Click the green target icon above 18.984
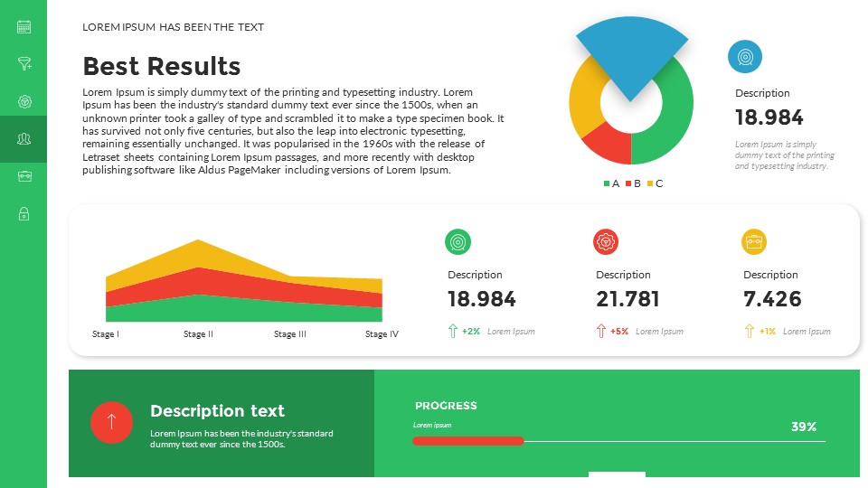Viewport: 868px width, 488px height. click(x=458, y=241)
